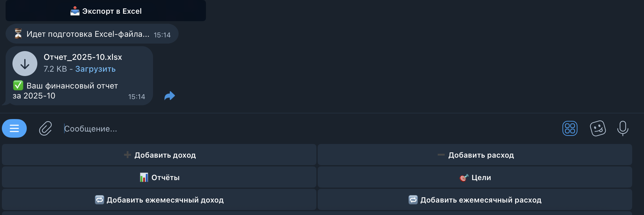Click the forward arrow next to the report
644x215 pixels.
[x=170, y=96]
